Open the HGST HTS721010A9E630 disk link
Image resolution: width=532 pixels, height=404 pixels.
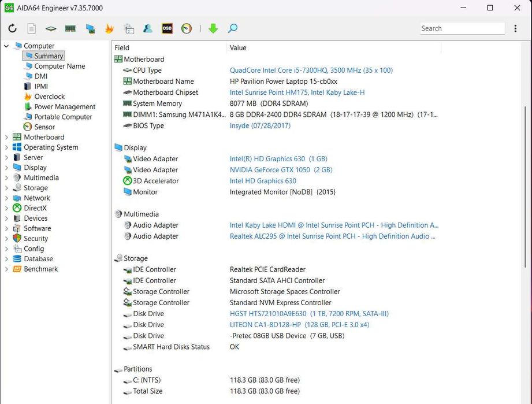[309, 314]
